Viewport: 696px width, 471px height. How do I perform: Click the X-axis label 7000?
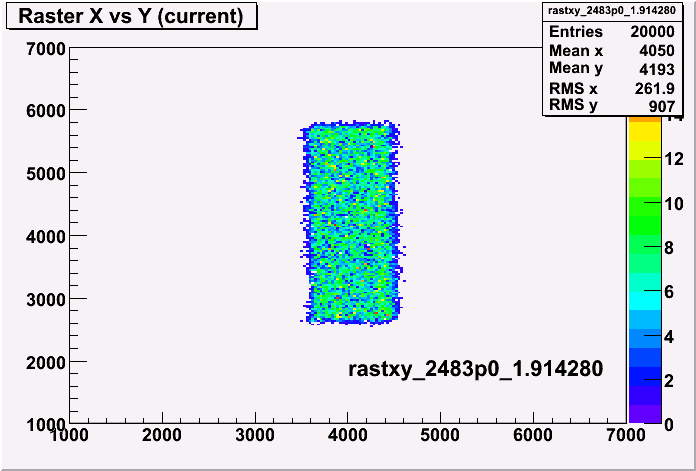point(625,435)
